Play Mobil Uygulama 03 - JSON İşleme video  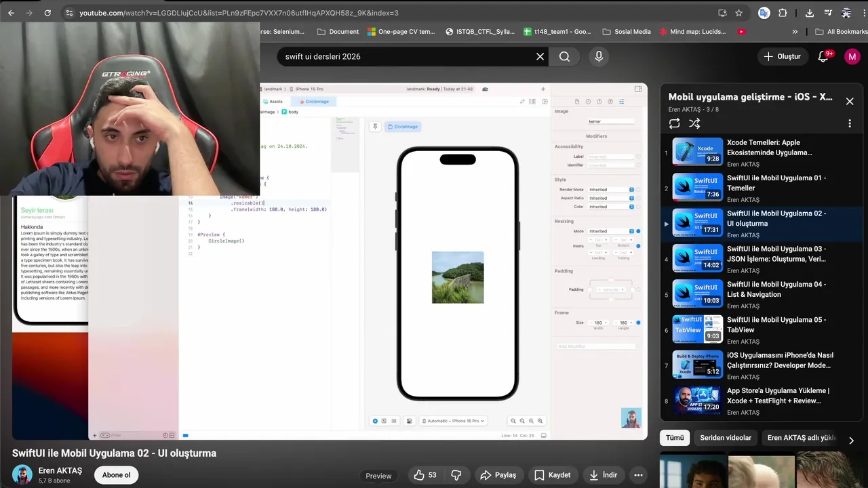(762, 259)
